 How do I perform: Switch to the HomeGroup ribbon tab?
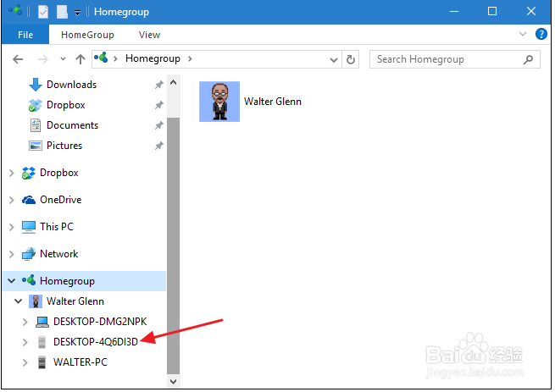click(87, 35)
